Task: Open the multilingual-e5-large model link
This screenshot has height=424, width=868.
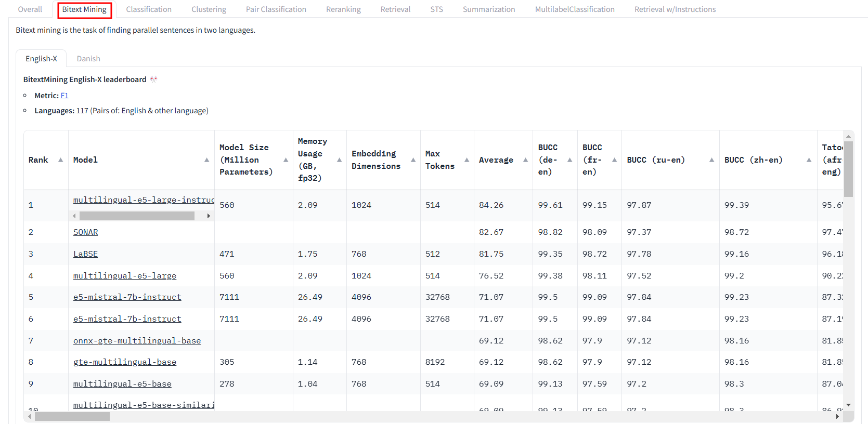Action: pos(125,276)
